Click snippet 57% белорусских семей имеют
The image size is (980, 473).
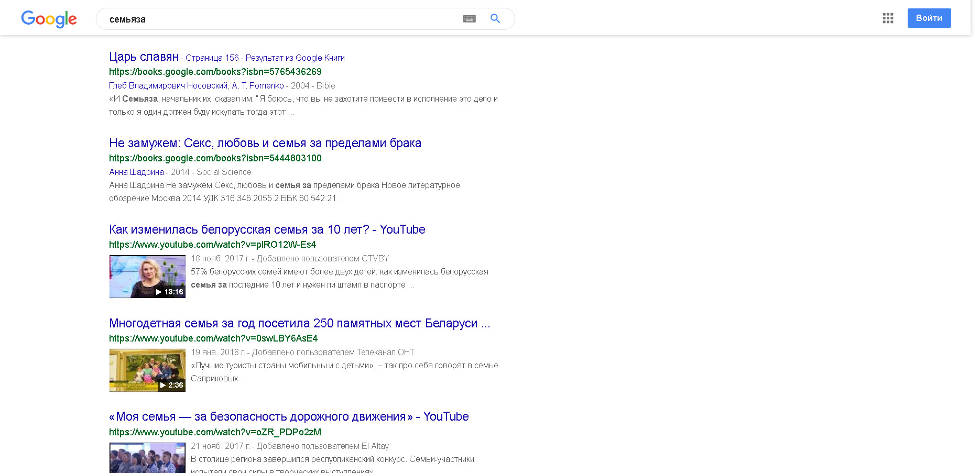pyautogui.click(x=340, y=278)
